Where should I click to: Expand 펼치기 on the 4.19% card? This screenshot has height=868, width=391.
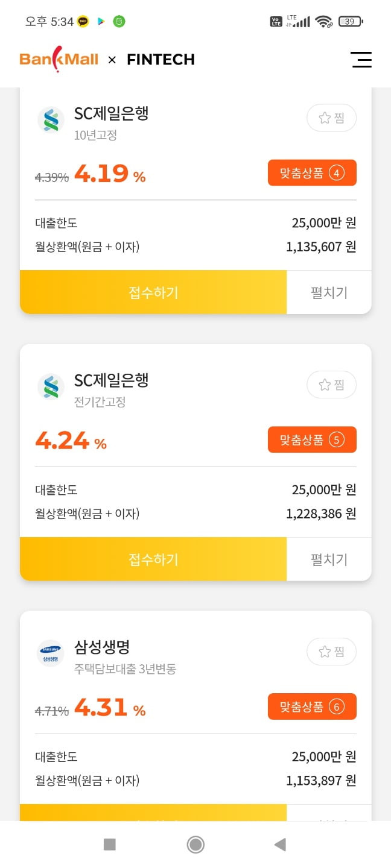coord(329,292)
